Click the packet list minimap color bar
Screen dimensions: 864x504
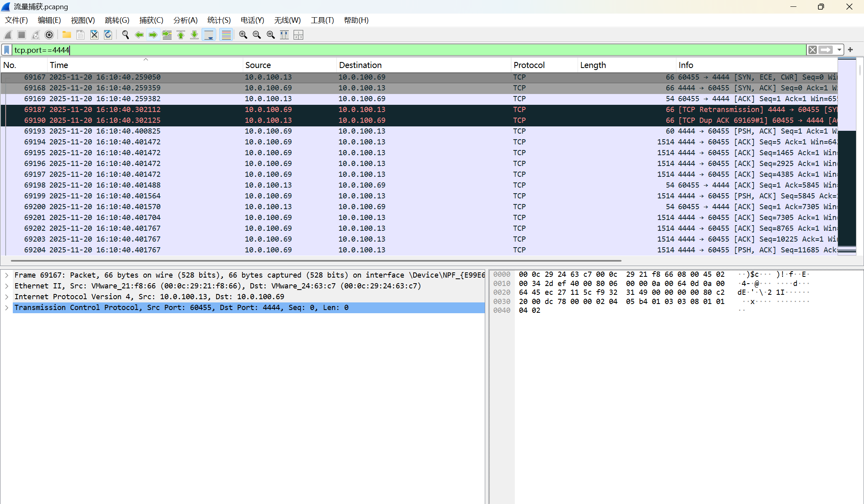[x=847, y=156]
